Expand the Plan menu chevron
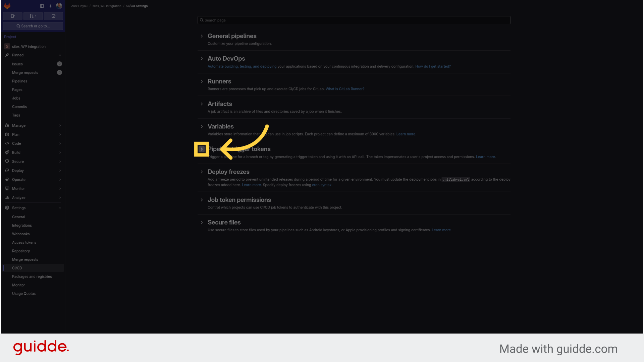 [60, 135]
